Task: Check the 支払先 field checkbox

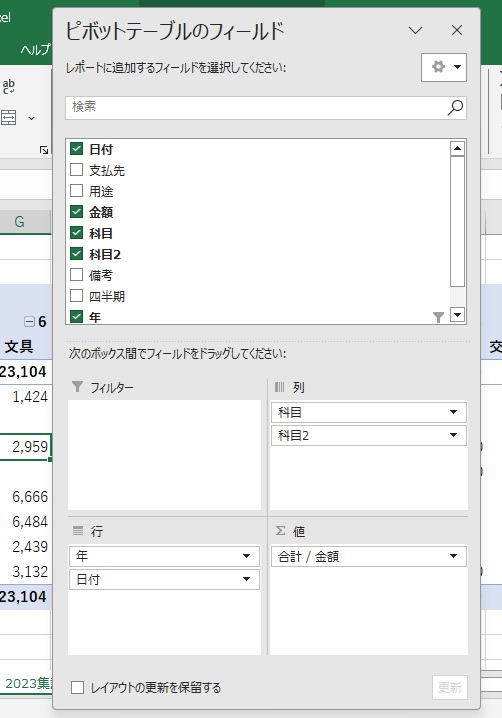Action: (x=76, y=170)
